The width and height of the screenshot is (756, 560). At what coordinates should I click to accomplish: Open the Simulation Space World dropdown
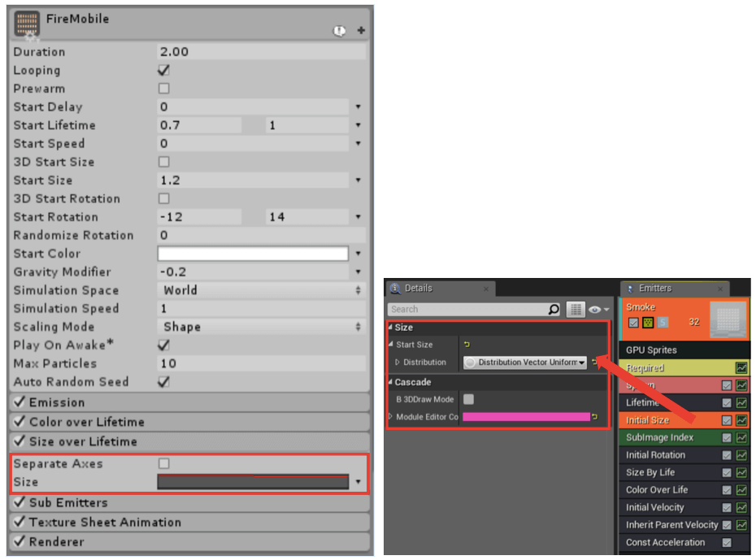[x=260, y=290]
